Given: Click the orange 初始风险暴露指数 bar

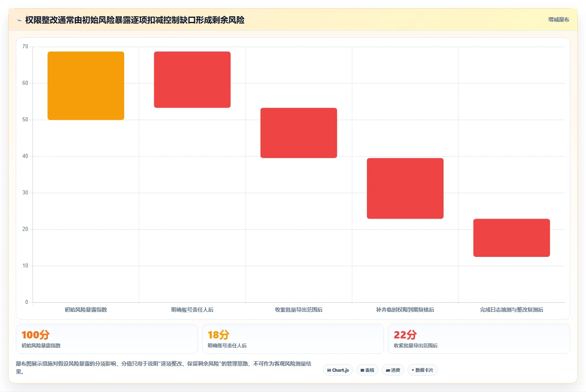Looking at the screenshot, I should pos(86,86).
